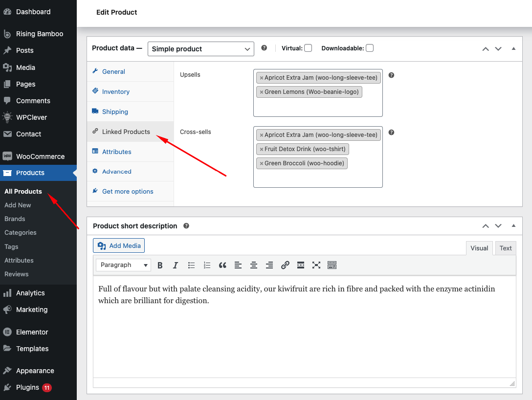Open the Paragraph format dropdown
532x400 pixels.
tap(124, 265)
